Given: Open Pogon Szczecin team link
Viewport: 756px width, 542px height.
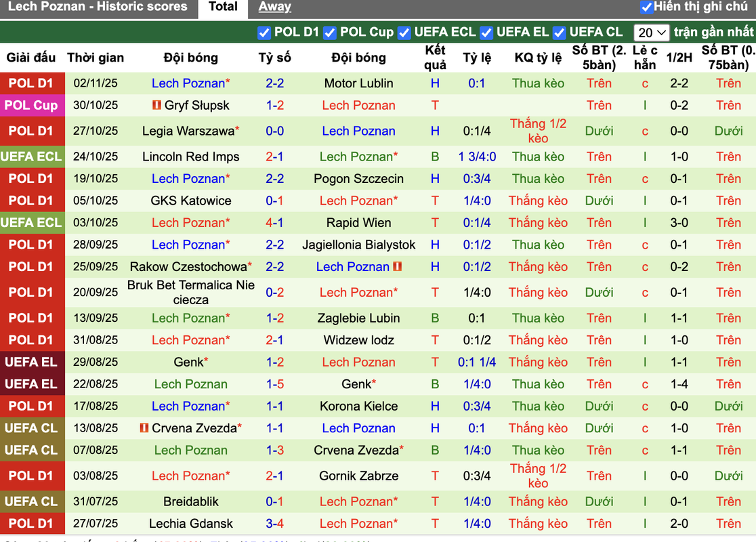Looking at the screenshot, I should click(x=359, y=179).
